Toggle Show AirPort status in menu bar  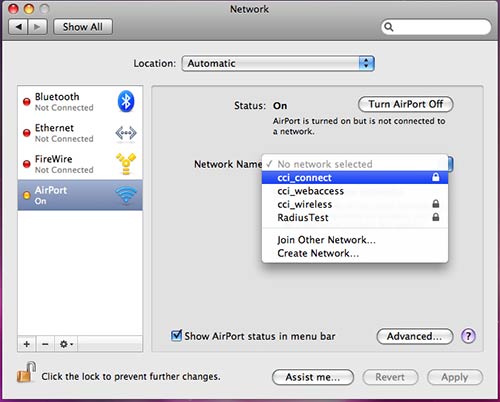click(x=176, y=335)
